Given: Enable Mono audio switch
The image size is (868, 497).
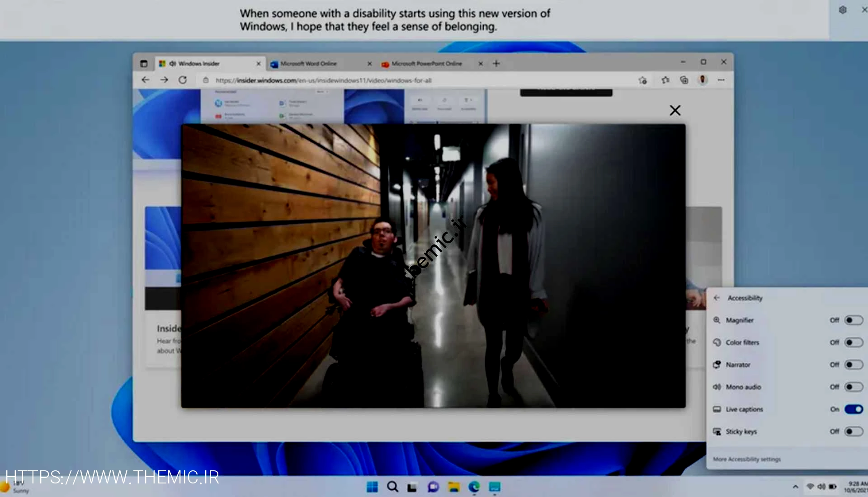Looking at the screenshot, I should click(854, 387).
